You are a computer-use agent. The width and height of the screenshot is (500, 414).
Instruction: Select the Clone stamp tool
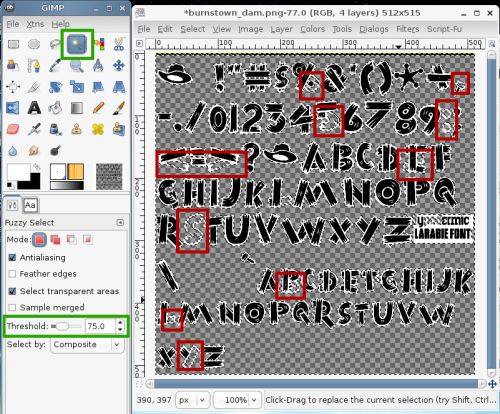pos(77,129)
